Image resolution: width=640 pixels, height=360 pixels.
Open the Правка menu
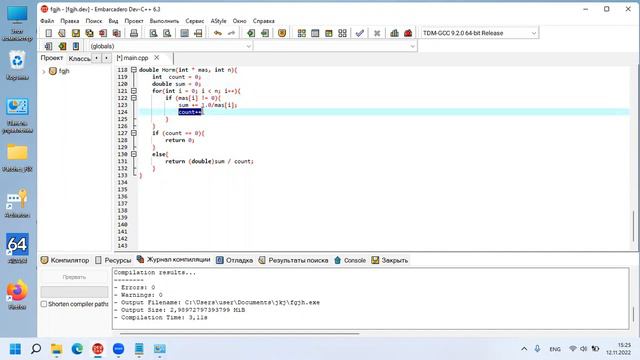(x=70, y=21)
